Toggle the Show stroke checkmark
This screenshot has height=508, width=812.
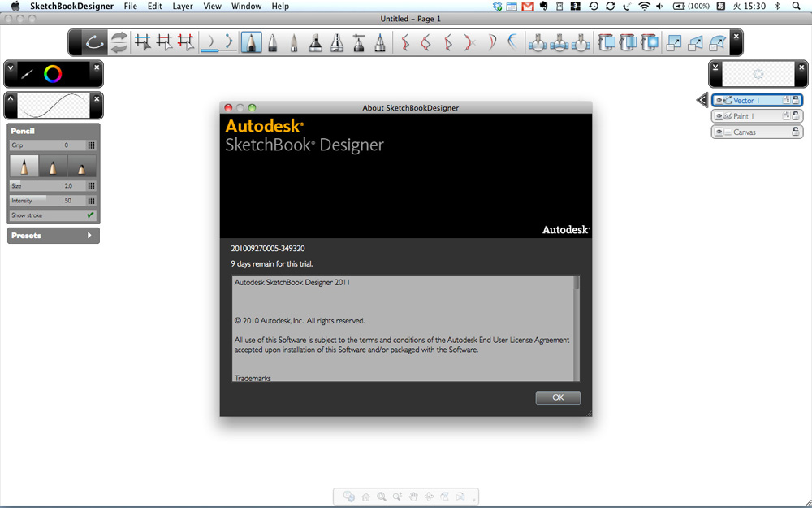point(90,215)
